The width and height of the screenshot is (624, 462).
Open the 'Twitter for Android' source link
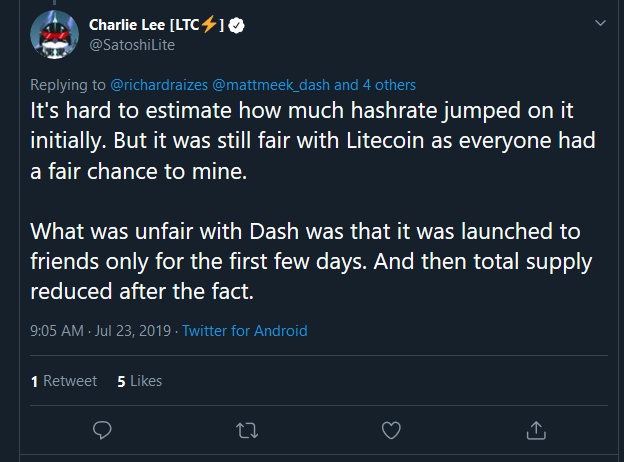tap(245, 330)
